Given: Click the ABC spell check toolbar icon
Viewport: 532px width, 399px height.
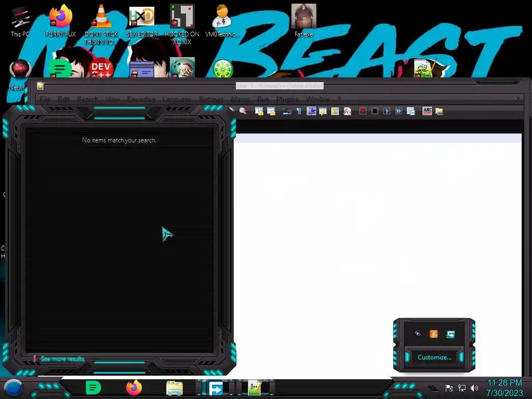Looking at the screenshot, I should 427,111.
